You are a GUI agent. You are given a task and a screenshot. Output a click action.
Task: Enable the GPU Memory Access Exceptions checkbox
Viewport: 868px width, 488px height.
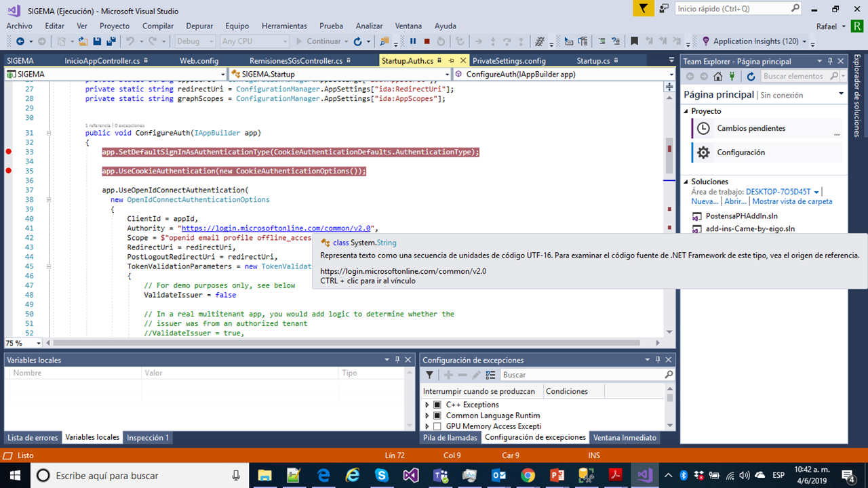[x=436, y=426]
